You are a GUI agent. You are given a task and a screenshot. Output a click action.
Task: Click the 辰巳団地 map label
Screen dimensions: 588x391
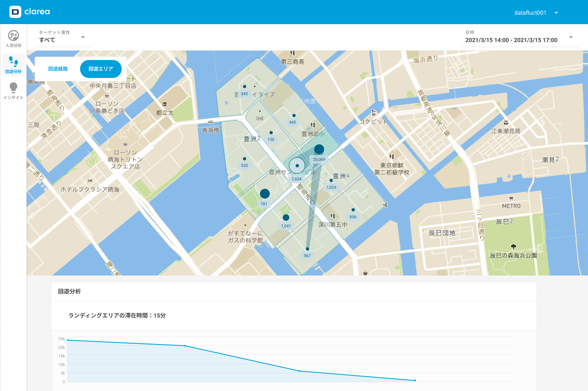tap(442, 233)
